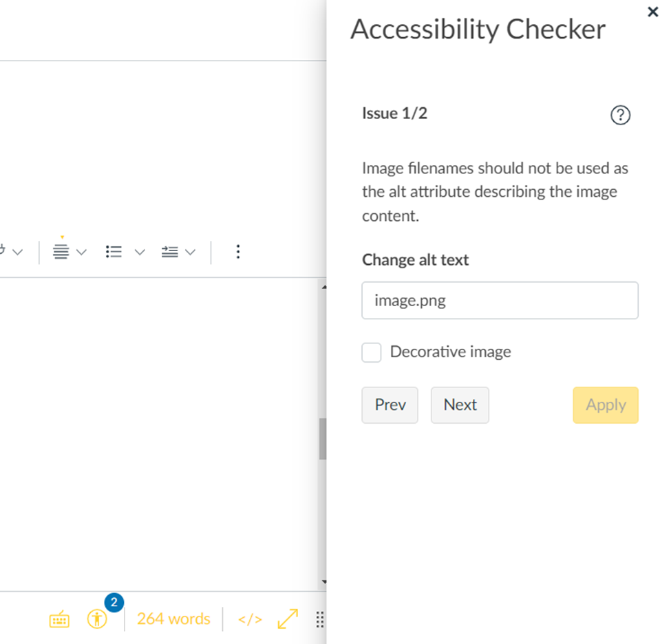Click the 'Accessibility Checker' title

coord(478,30)
